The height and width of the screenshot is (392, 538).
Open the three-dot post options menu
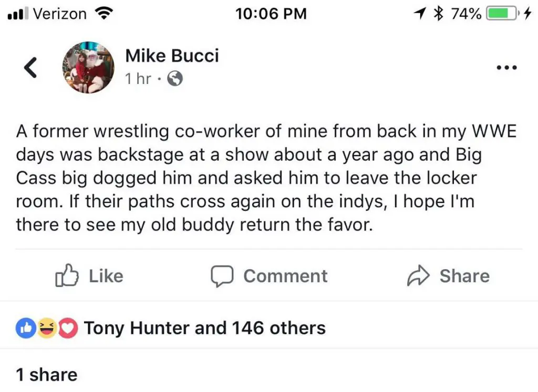(507, 67)
